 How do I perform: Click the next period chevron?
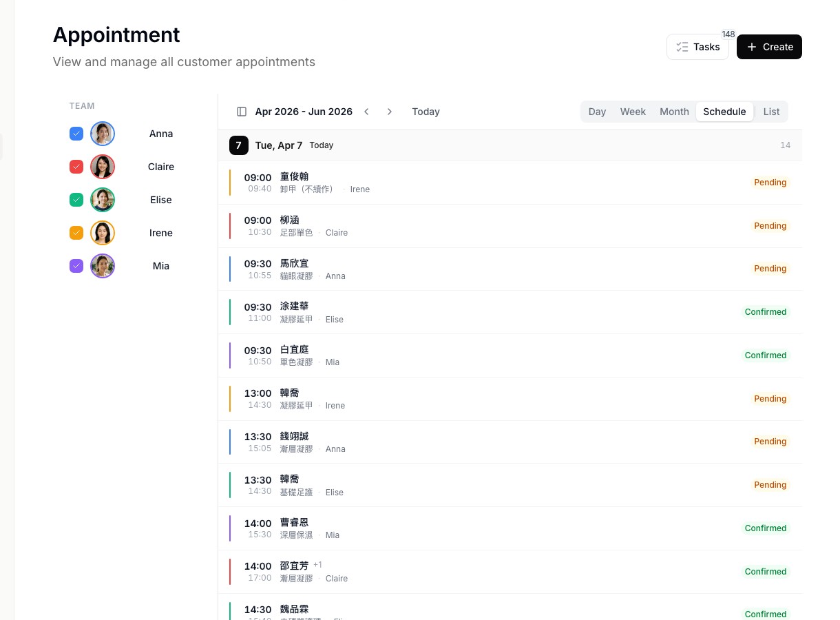[x=390, y=111]
